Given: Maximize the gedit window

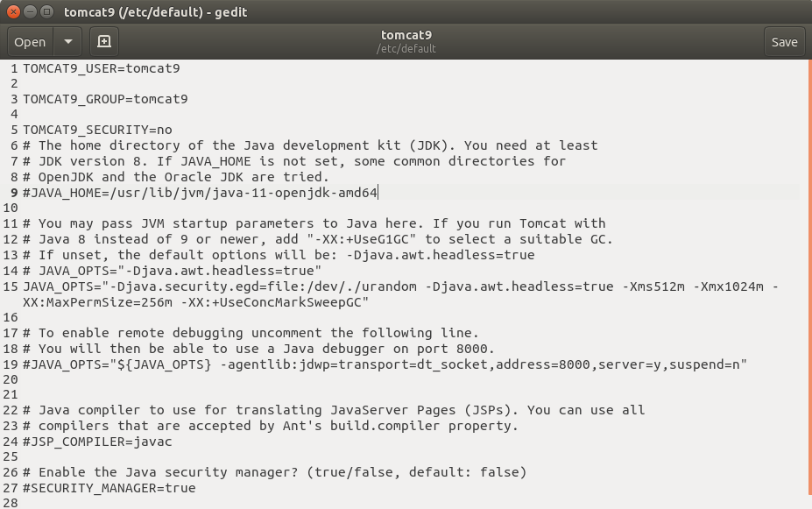Looking at the screenshot, I should tap(48, 12).
